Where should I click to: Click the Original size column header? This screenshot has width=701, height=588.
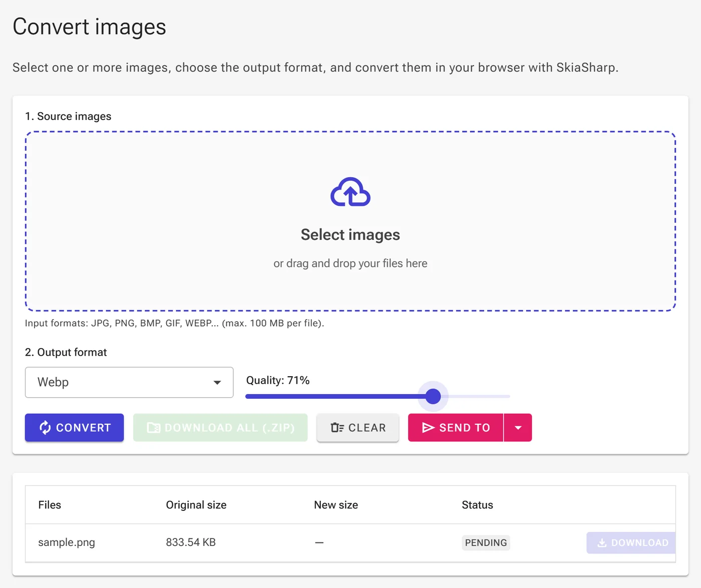[196, 505]
